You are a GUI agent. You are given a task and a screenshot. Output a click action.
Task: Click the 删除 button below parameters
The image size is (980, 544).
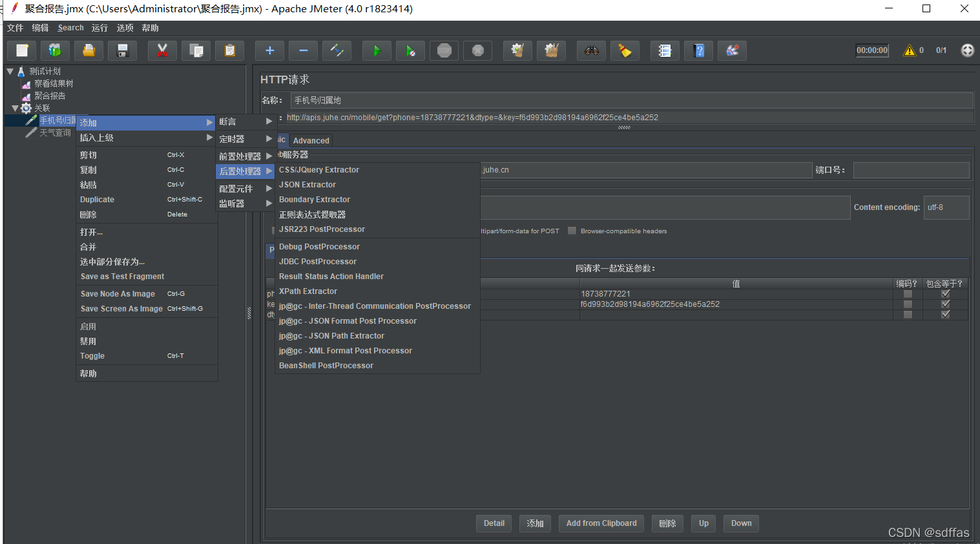(x=667, y=523)
